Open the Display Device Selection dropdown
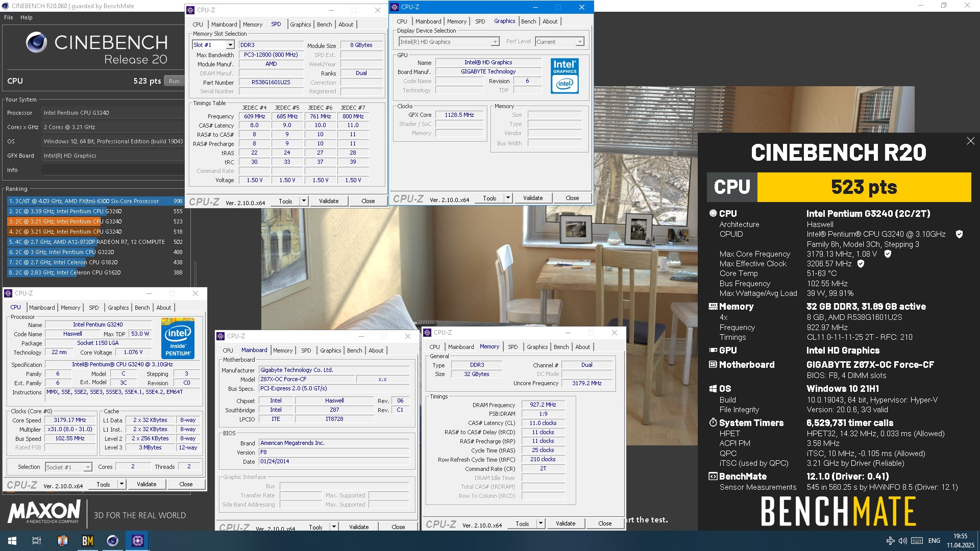This screenshot has height=551, width=980. [x=495, y=42]
